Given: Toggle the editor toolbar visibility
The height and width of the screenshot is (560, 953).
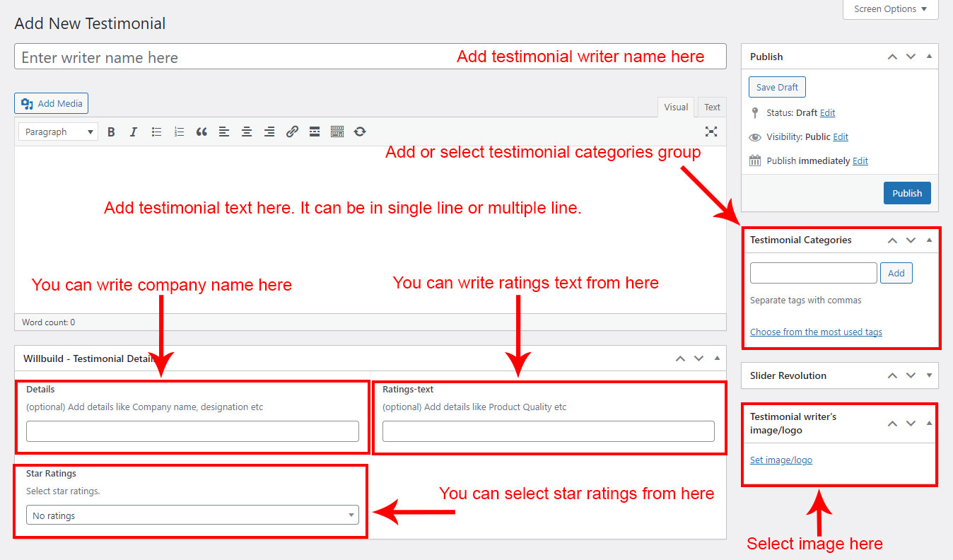Looking at the screenshot, I should (x=337, y=132).
